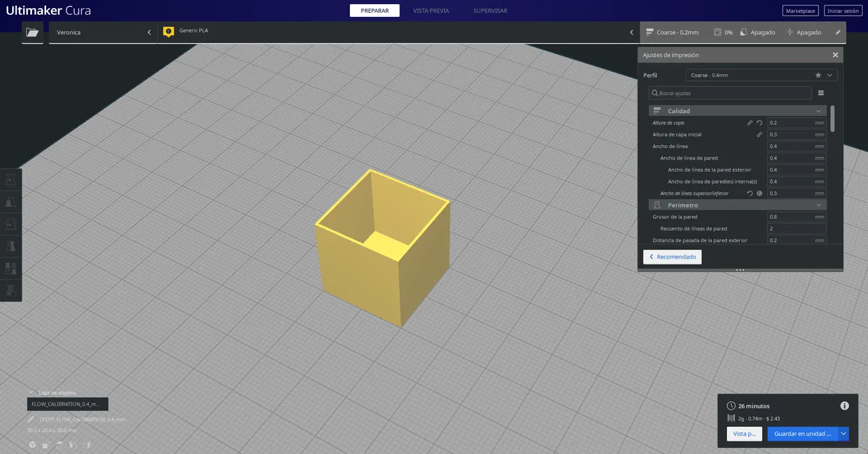This screenshot has width=868, height=454.
Task: Click the Buscar ajustes search field
Action: tap(730, 93)
